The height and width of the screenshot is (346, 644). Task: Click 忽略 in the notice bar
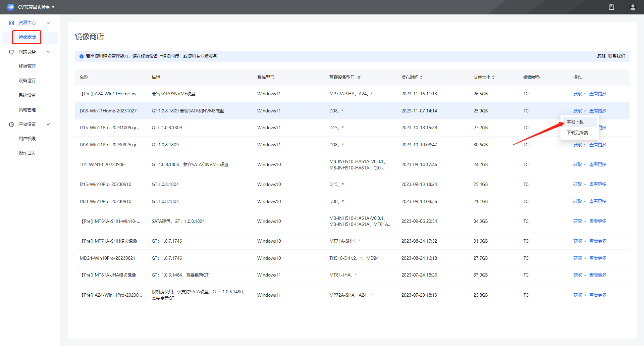tap(601, 56)
